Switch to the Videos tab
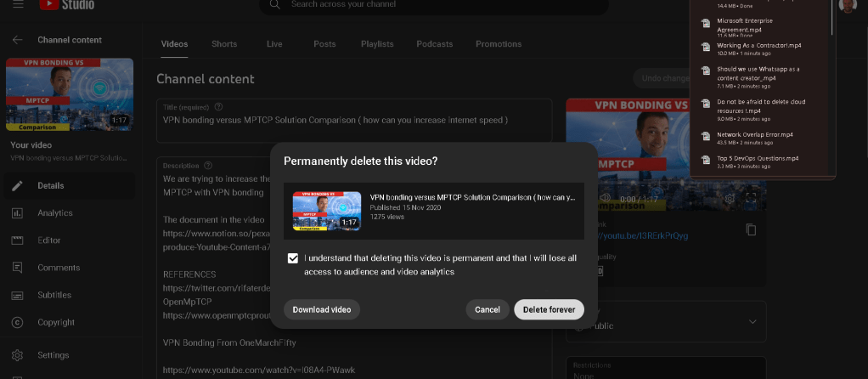 174,44
